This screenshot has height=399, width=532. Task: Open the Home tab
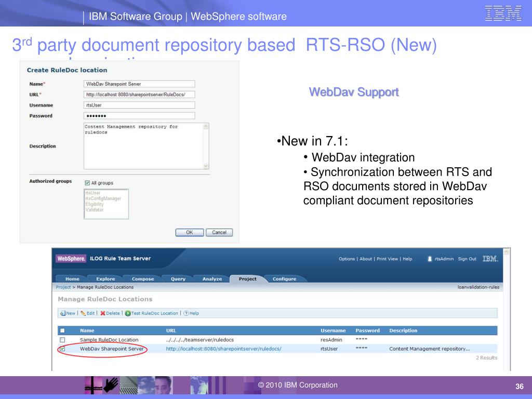72,279
